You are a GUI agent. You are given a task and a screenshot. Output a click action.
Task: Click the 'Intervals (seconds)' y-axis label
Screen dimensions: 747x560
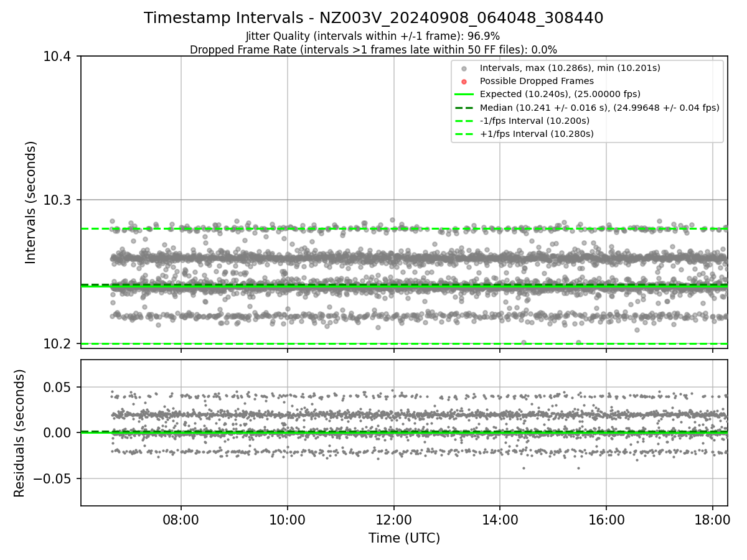tap(31, 202)
